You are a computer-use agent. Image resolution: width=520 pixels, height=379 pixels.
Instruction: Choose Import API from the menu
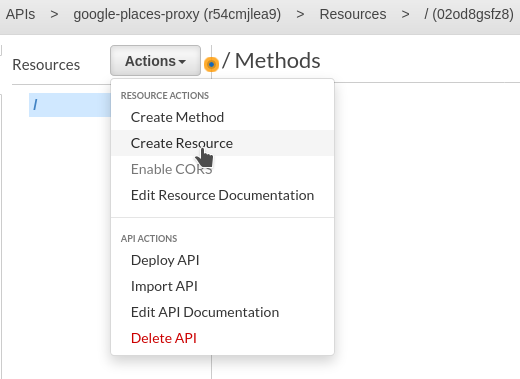[164, 286]
